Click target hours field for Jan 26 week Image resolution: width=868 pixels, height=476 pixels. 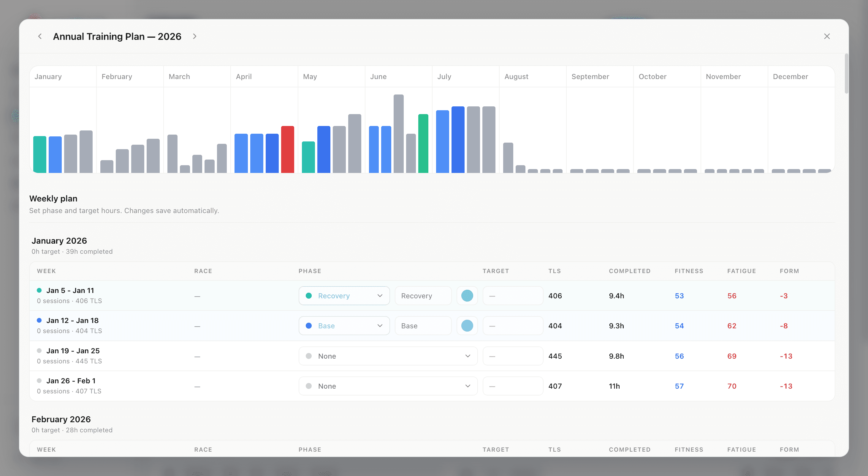[513, 386]
